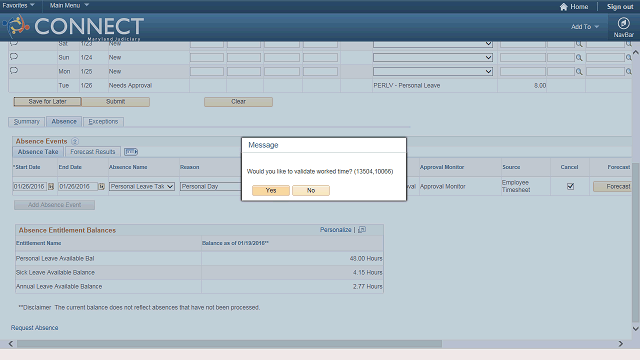Click the Clear button
This screenshot has height=360, width=640.
238,102
